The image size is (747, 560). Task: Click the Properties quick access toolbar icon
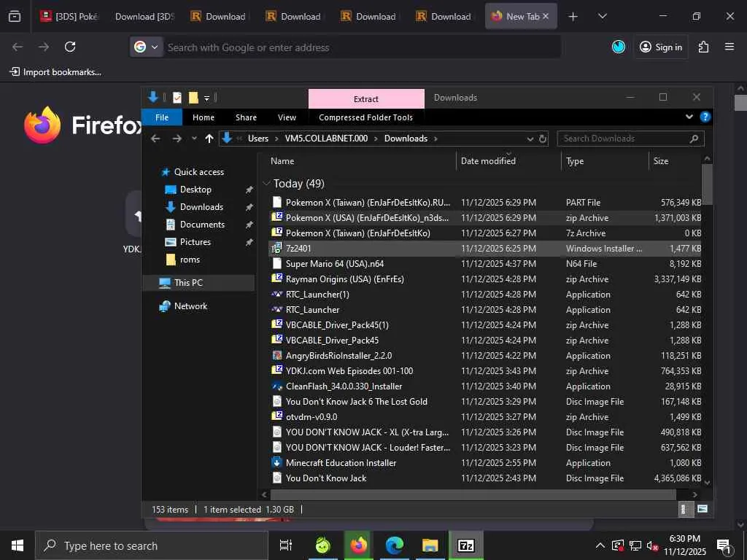click(x=177, y=98)
